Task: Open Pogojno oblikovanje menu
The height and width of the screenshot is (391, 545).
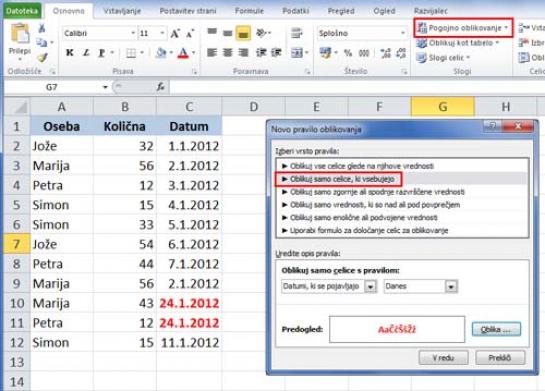Action: click(463, 28)
